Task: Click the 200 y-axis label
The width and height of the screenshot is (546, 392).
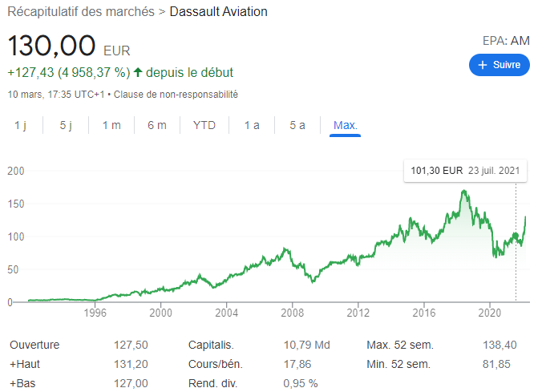Action: click(x=16, y=171)
